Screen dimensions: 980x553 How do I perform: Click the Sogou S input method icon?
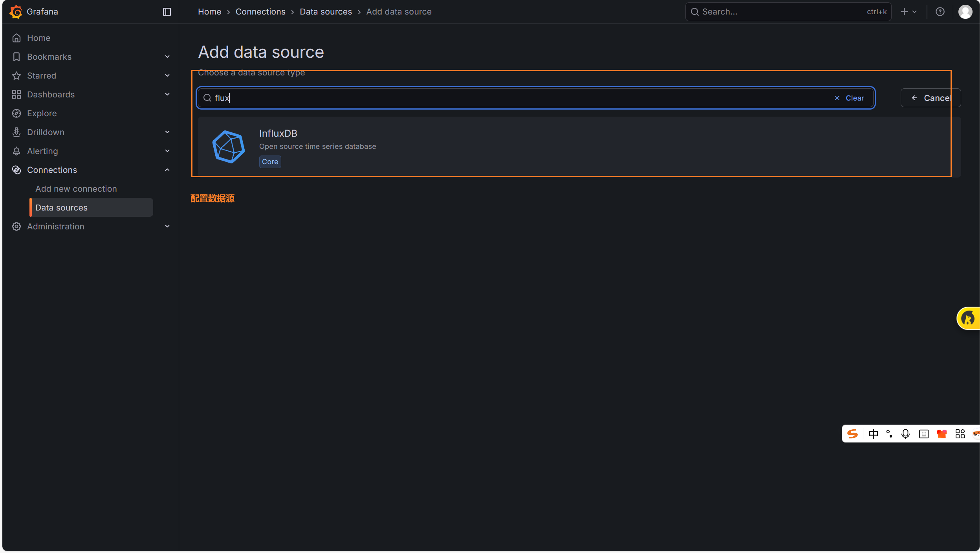tap(852, 434)
